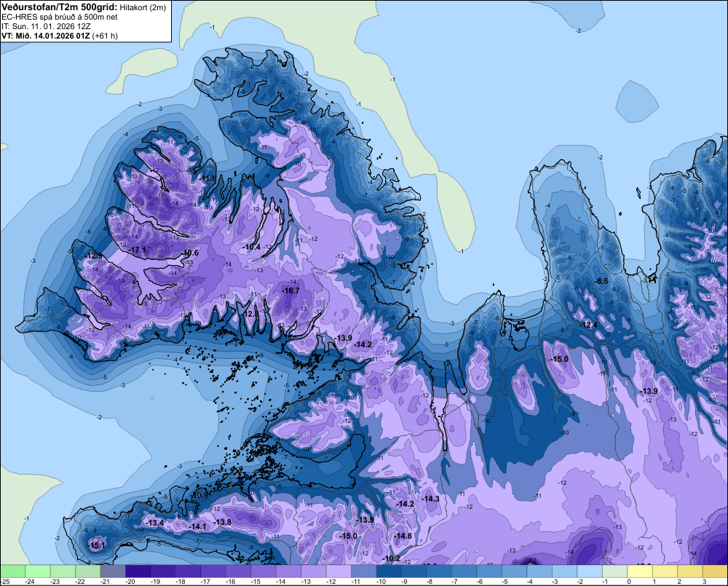Image resolution: width=728 pixels, height=586 pixels.
Task: Click the light green legend swatch labeled -25
Action: tap(12, 571)
